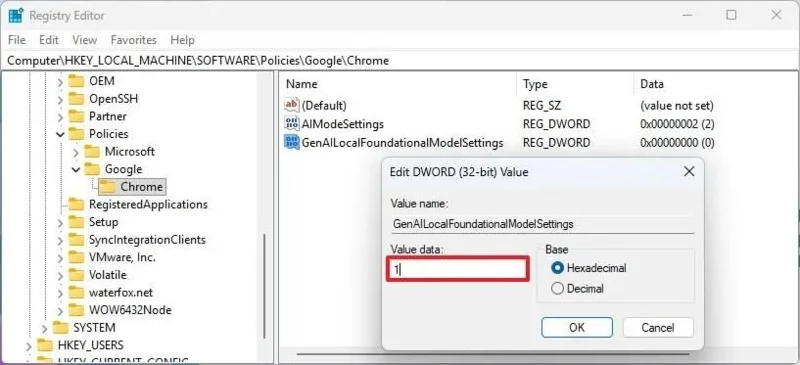Open the View menu
800x365 pixels.
click(x=84, y=40)
